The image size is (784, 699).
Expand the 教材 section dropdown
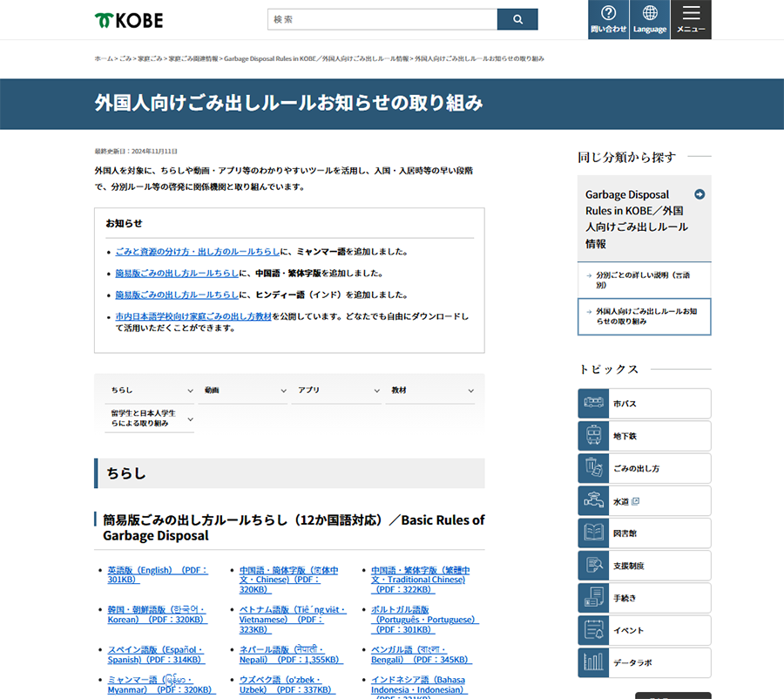[431, 390]
